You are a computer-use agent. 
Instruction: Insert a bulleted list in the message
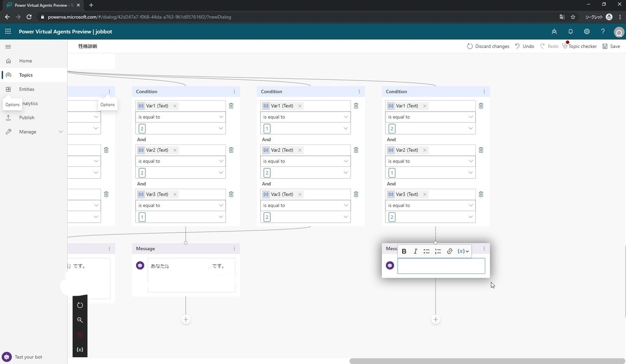pyautogui.click(x=426, y=251)
